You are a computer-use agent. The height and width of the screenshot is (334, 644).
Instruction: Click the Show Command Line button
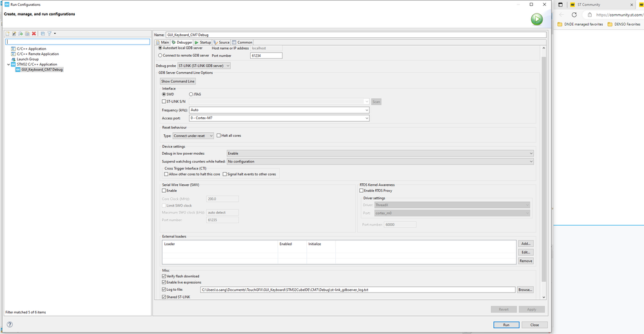(178, 81)
